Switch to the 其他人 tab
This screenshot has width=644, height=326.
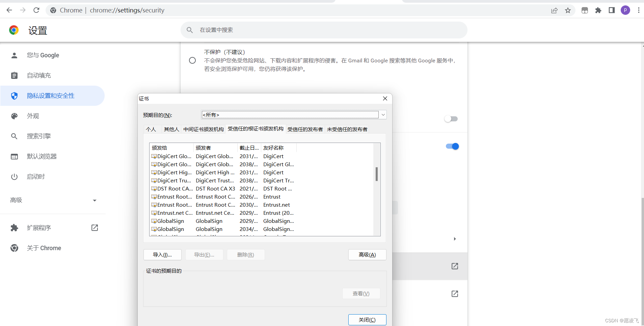(x=171, y=129)
